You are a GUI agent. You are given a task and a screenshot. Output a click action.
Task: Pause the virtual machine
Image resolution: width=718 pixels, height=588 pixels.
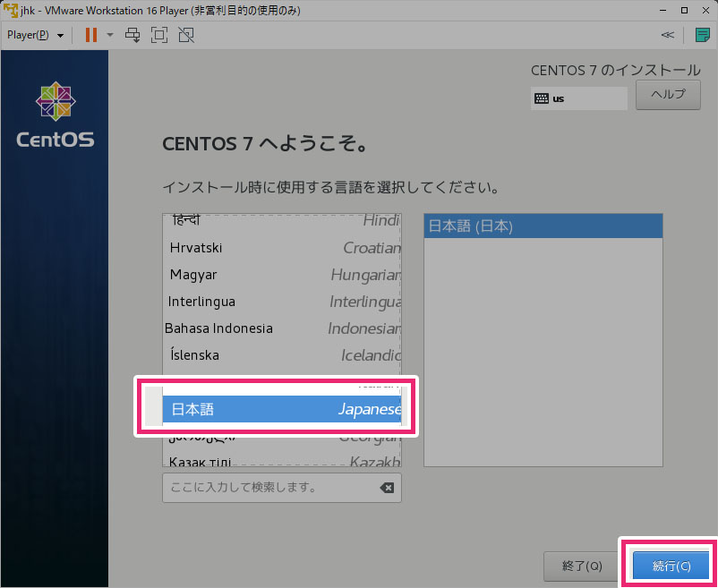coord(91,35)
